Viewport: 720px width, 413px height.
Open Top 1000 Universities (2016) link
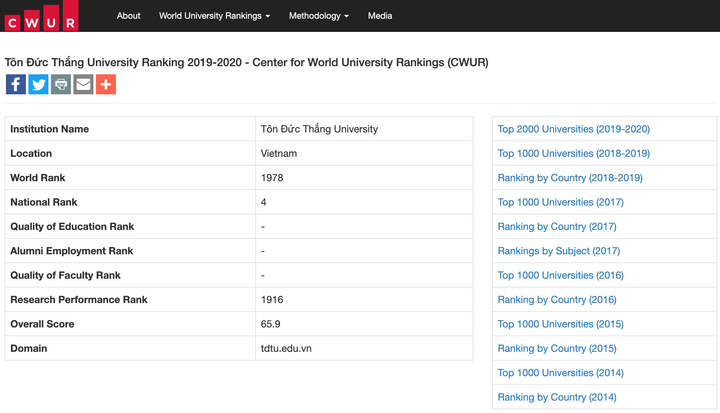click(x=560, y=275)
